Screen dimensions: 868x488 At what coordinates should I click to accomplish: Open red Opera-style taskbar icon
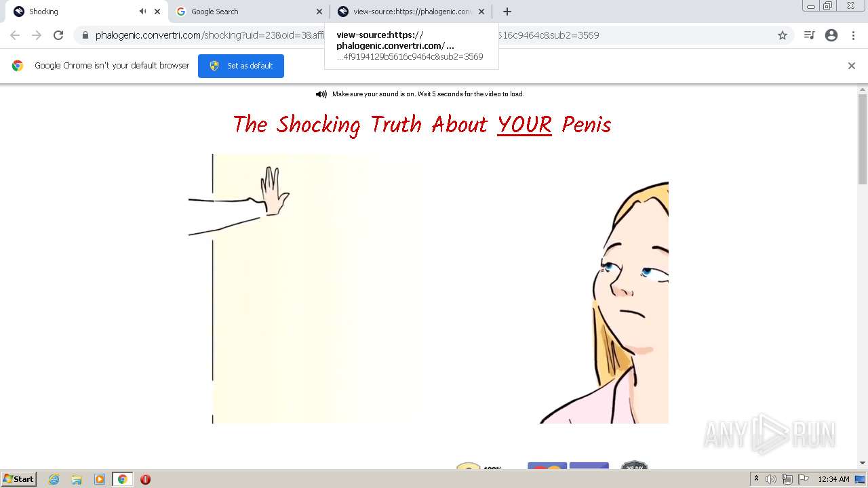[x=145, y=479]
